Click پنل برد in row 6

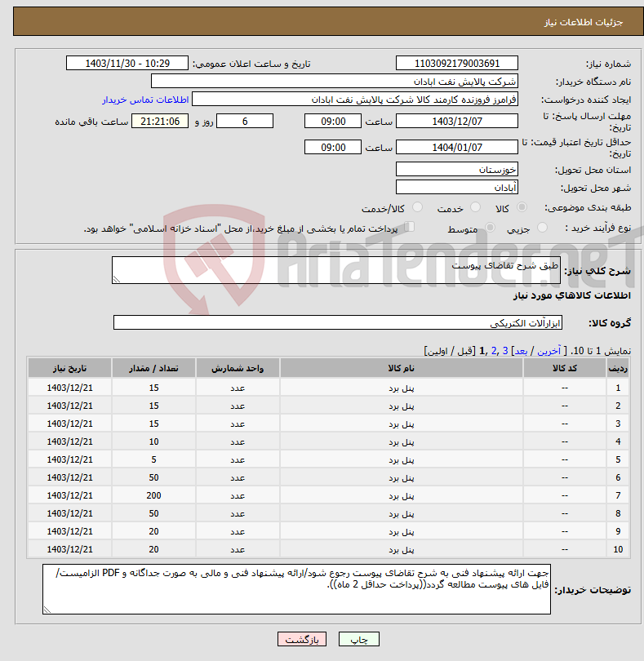click(401, 477)
